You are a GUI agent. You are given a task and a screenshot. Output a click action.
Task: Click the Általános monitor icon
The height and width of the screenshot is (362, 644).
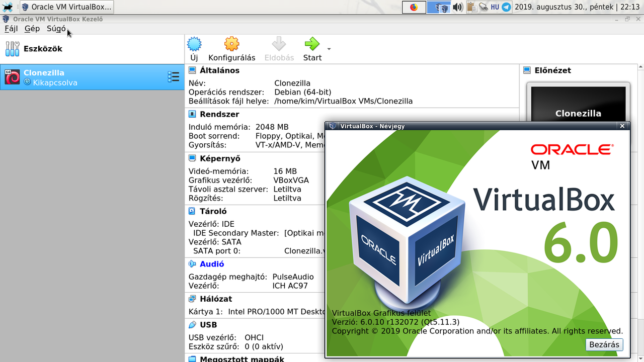[192, 70]
